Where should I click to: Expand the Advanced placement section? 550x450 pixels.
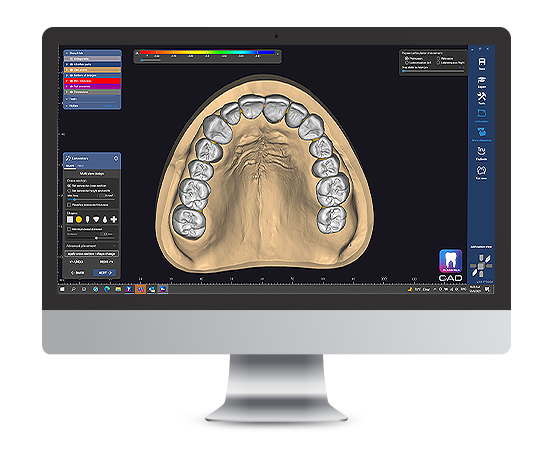[x=92, y=246]
